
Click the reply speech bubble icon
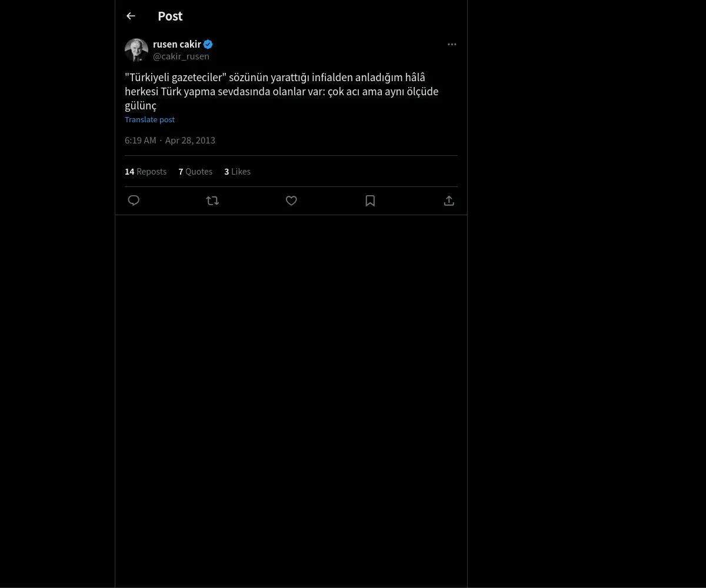tap(134, 201)
